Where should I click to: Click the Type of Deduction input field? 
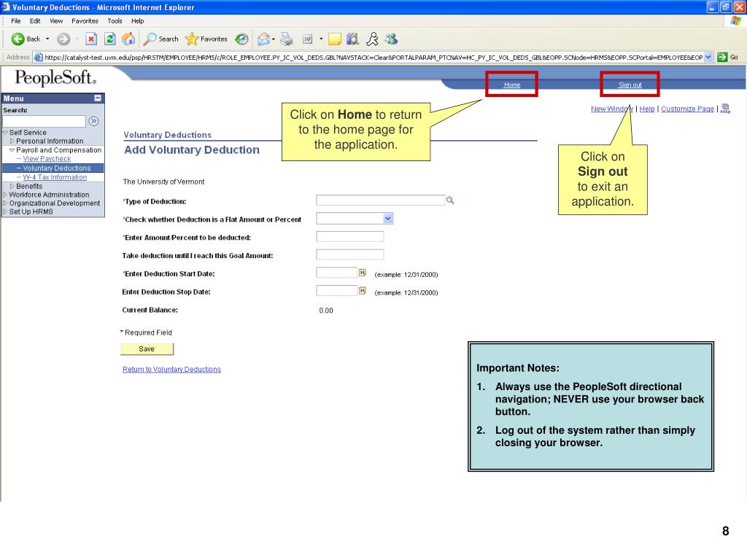click(x=380, y=200)
